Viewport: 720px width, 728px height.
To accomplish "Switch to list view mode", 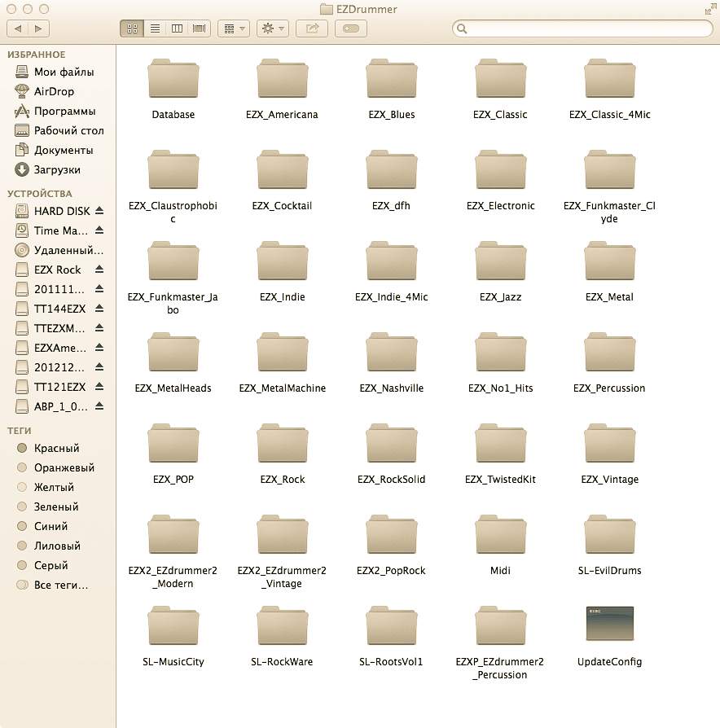I will point(155,29).
